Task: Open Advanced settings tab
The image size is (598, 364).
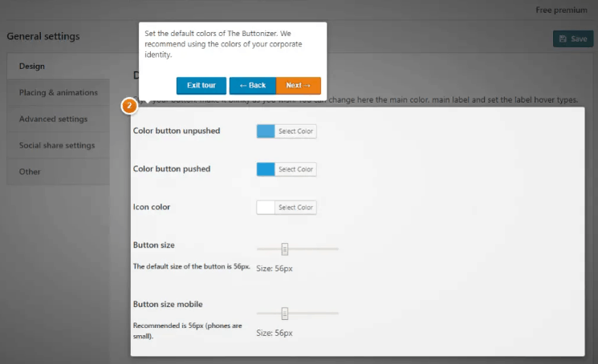Action: pyautogui.click(x=58, y=119)
